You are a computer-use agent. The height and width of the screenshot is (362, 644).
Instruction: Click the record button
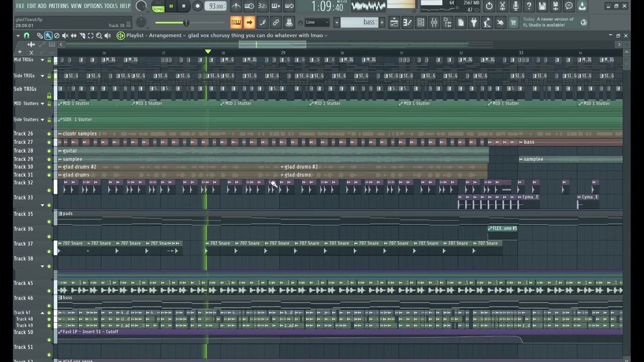coord(197,6)
